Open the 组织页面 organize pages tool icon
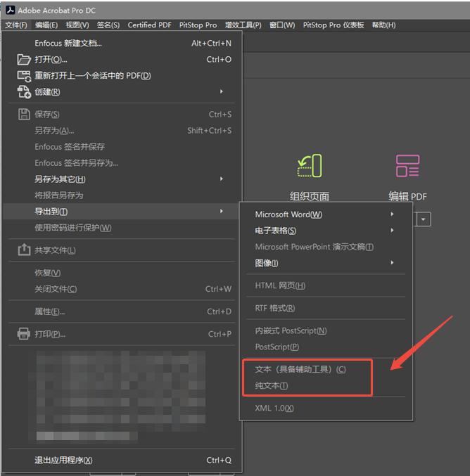Screen dimensions: 470x476 310,166
